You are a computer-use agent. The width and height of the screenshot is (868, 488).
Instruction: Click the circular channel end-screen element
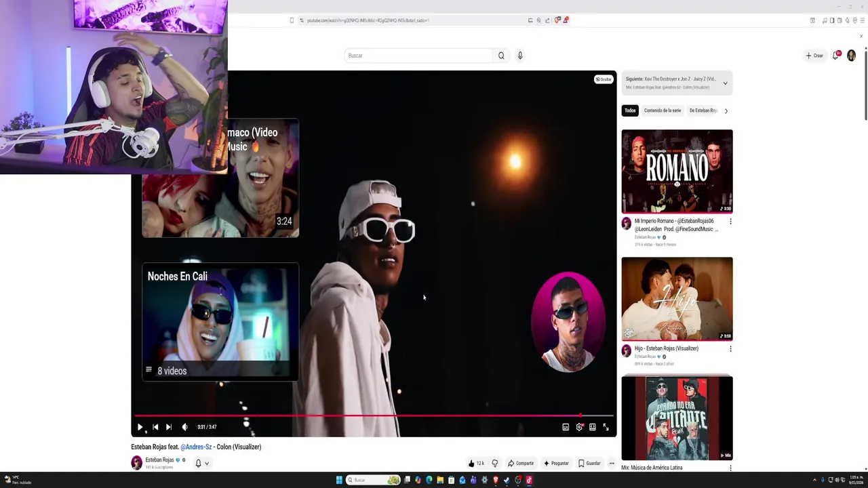568,322
